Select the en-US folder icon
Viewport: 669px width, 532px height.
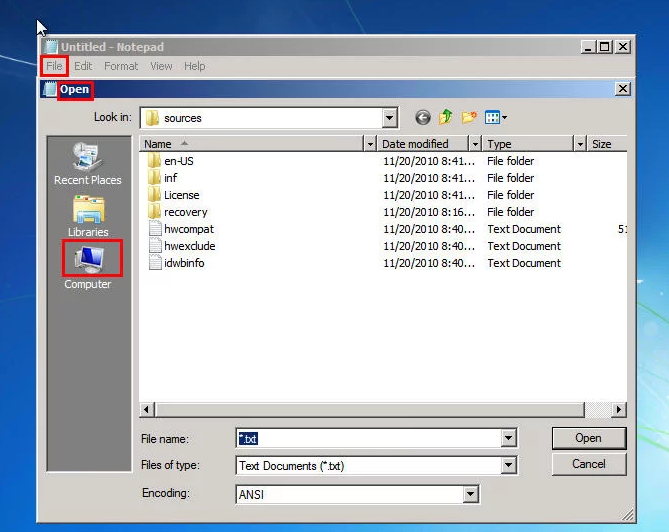(154, 161)
